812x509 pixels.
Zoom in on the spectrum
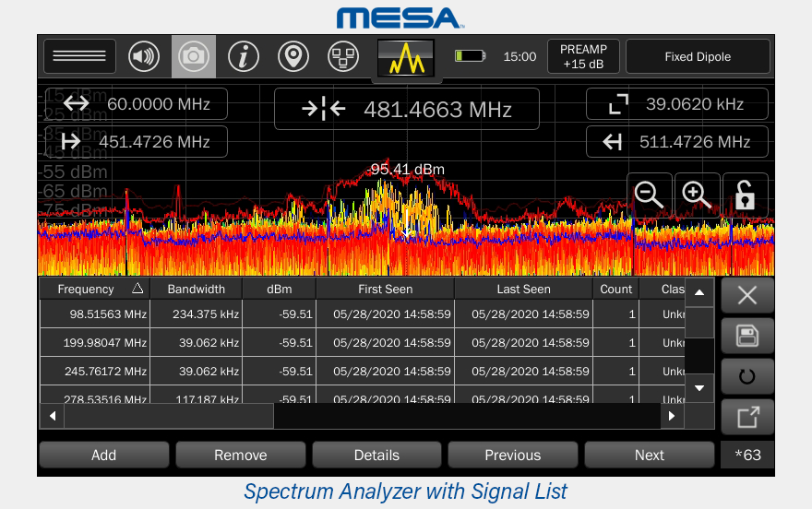[x=697, y=195]
